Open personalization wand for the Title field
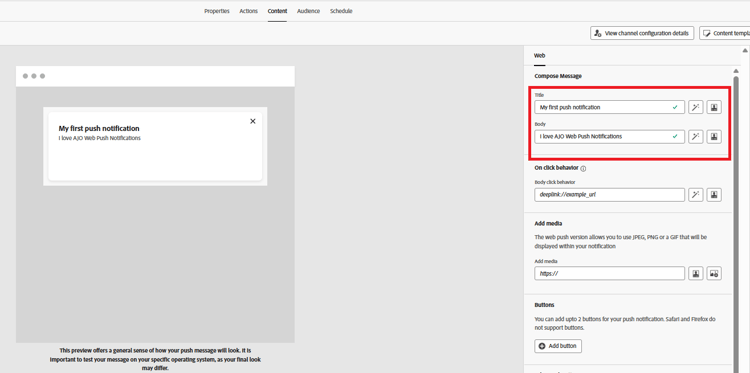 [695, 107]
